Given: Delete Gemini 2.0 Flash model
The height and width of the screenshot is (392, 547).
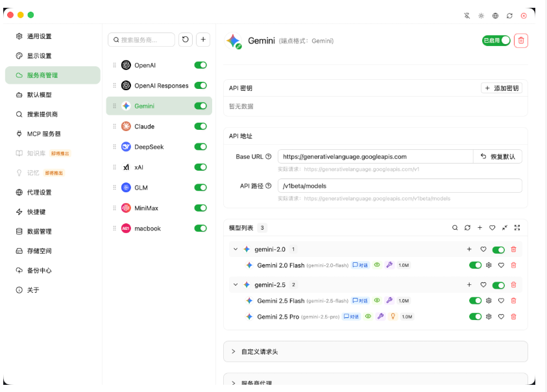Looking at the screenshot, I should tap(513, 265).
